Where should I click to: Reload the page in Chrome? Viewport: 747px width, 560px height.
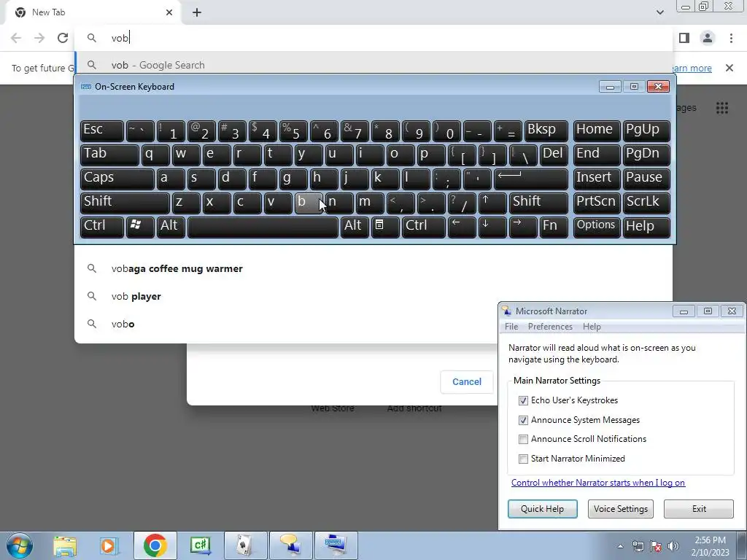(63, 38)
